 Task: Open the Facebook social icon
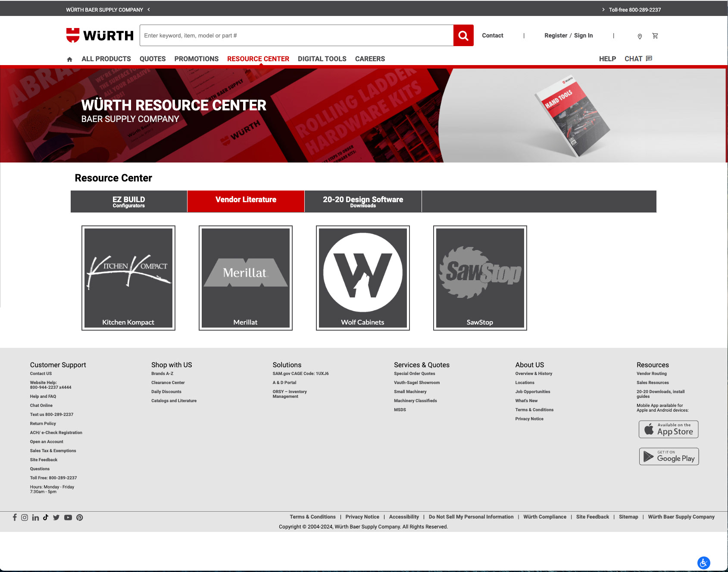click(15, 517)
